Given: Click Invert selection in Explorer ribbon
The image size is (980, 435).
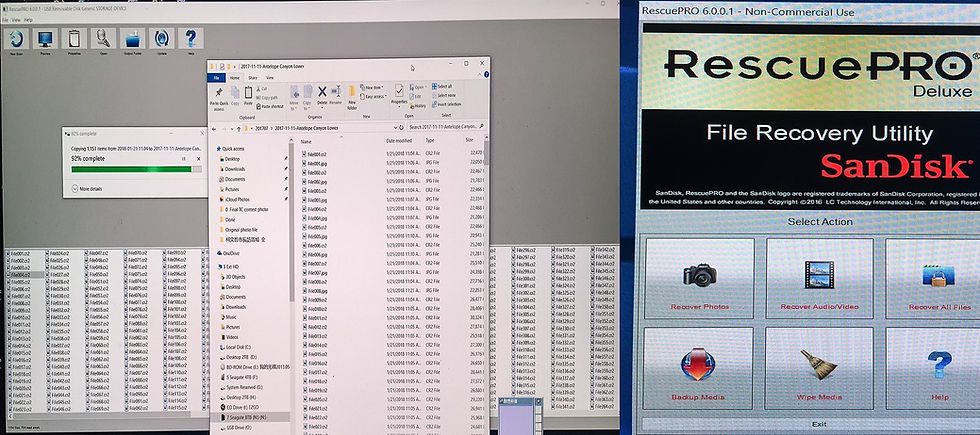Looking at the screenshot, I should coord(446,104).
